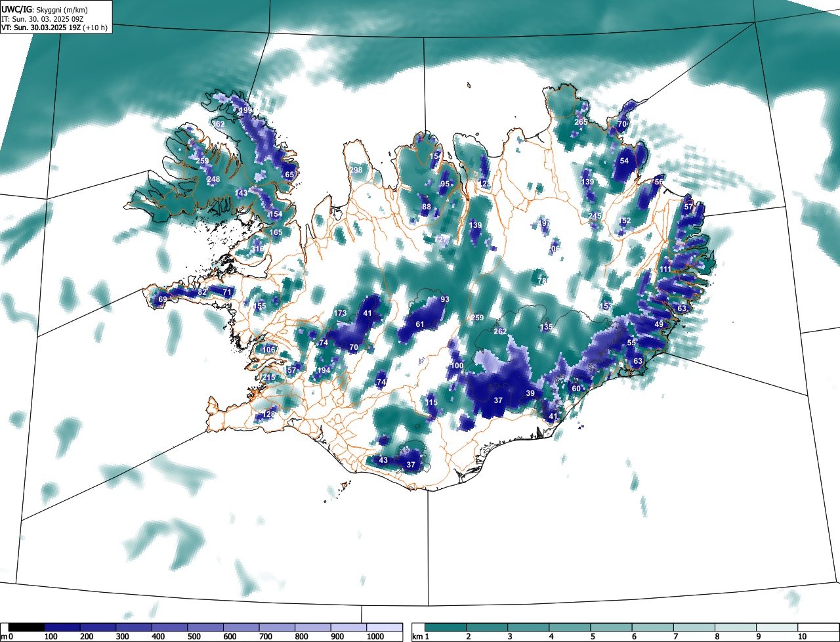Click the map value 55
The height and width of the screenshot is (642, 840).
pyautogui.click(x=631, y=343)
